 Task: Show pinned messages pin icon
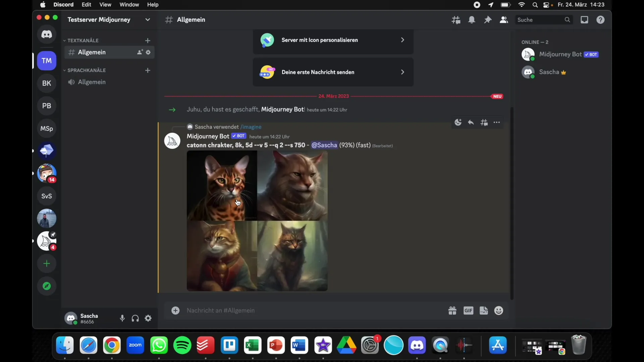pos(488,20)
